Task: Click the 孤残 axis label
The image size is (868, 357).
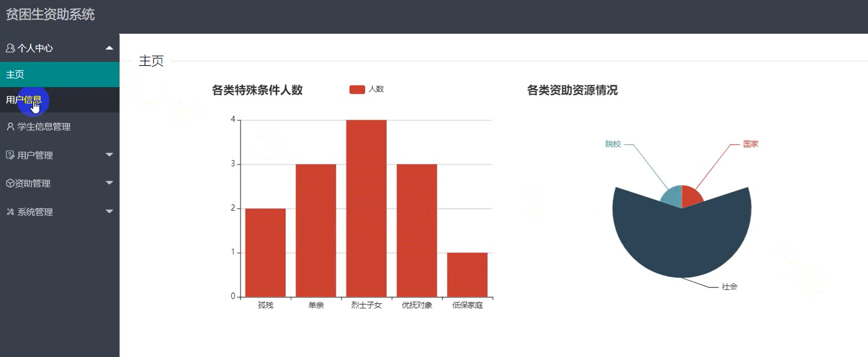Action: pos(265,305)
